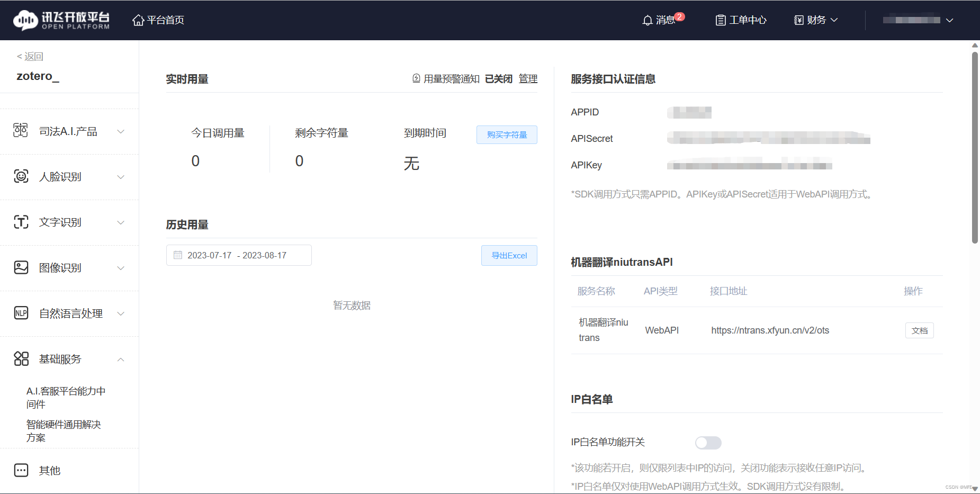Click the zotero_ application name

(x=38, y=76)
